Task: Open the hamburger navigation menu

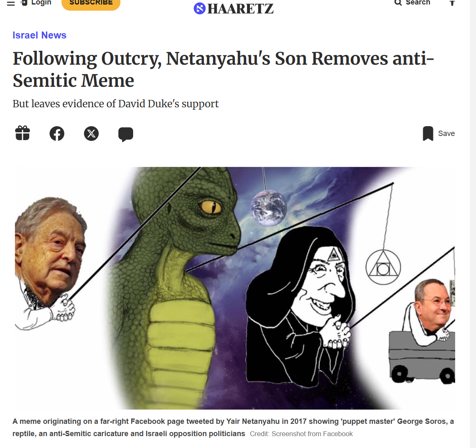Action: pyautogui.click(x=11, y=3)
